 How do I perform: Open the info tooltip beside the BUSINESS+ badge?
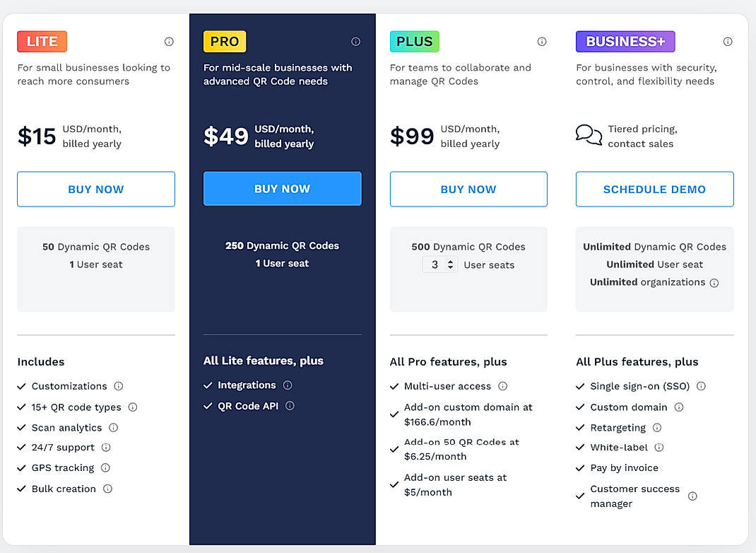click(x=728, y=42)
